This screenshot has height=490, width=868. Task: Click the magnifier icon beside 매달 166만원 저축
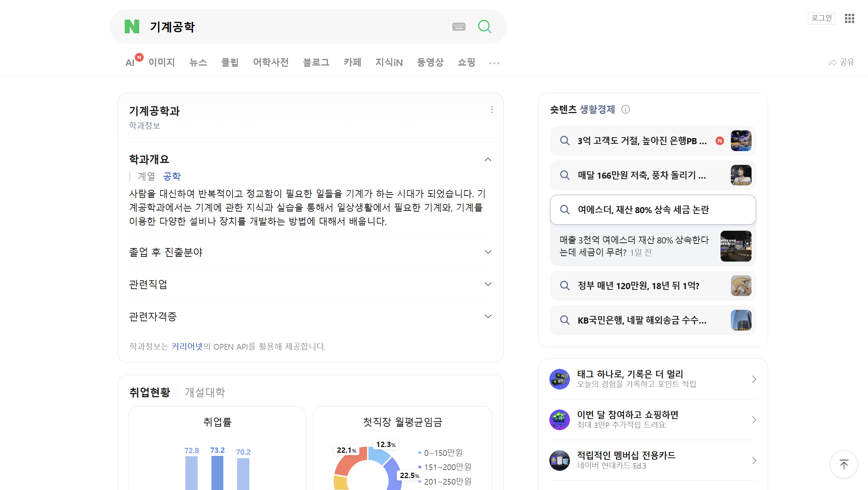point(565,175)
